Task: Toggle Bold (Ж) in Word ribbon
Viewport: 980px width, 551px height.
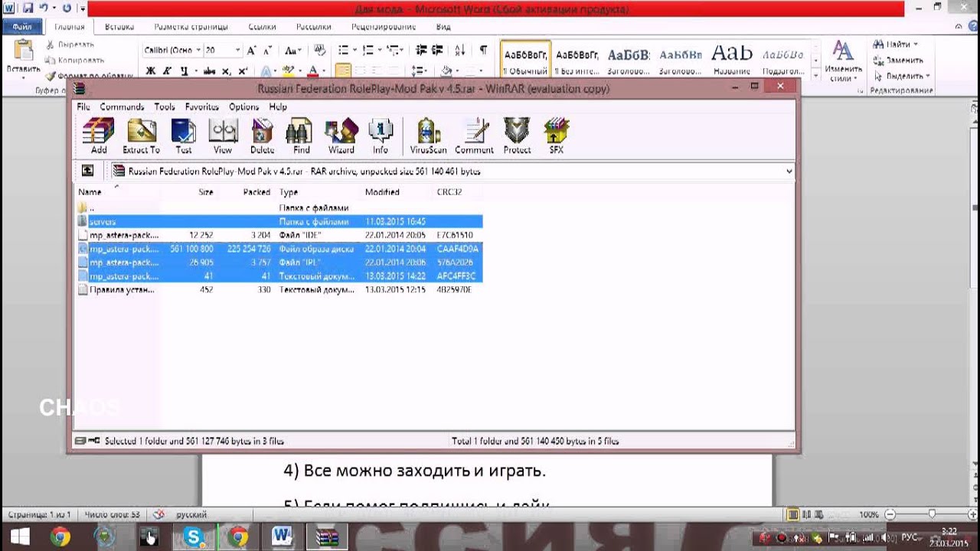Action: (x=151, y=71)
